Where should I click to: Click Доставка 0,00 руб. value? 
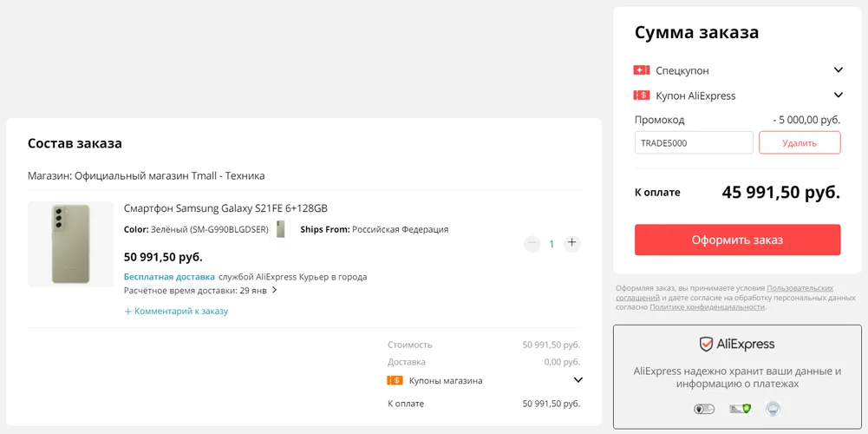pos(563,362)
